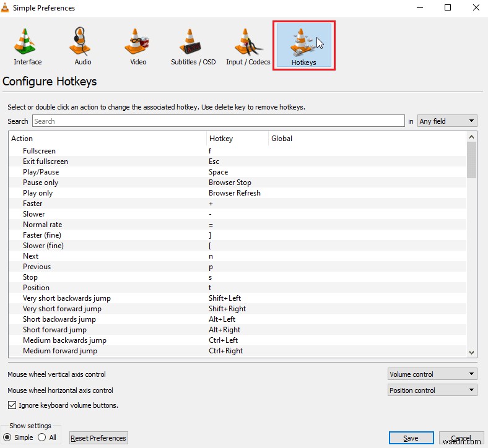Select Medium backwards jump row
The height and width of the screenshot is (448, 488).
tap(238, 340)
